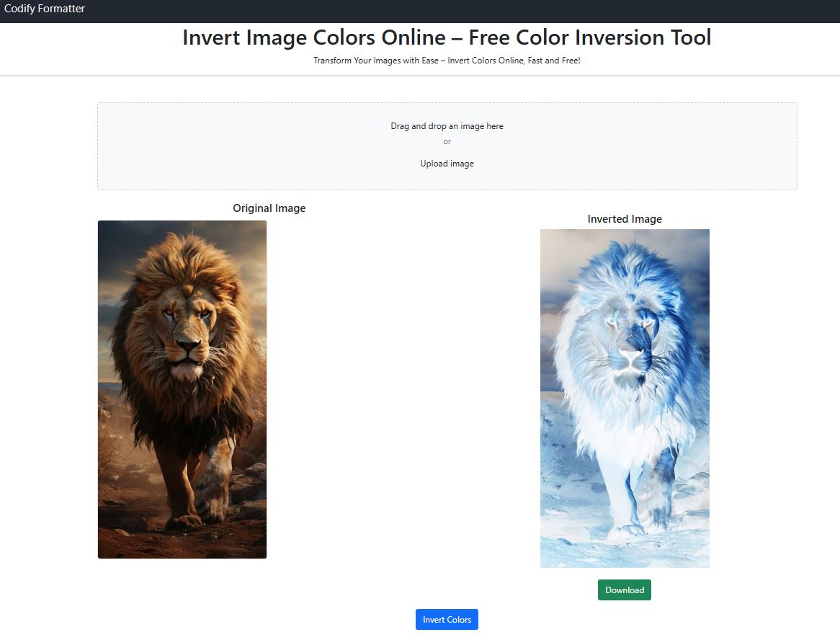Click the 'or' text in the upload zone
The width and height of the screenshot is (840, 640).
[x=447, y=141]
